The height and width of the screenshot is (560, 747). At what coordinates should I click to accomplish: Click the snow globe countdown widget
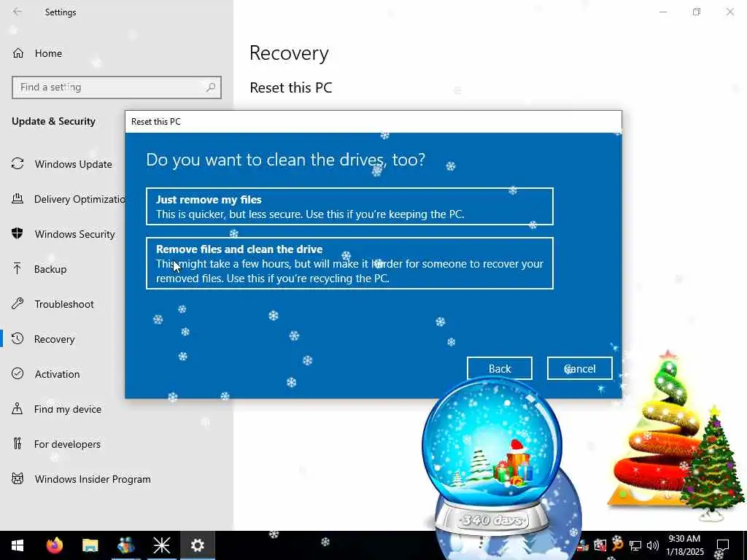[x=492, y=455]
